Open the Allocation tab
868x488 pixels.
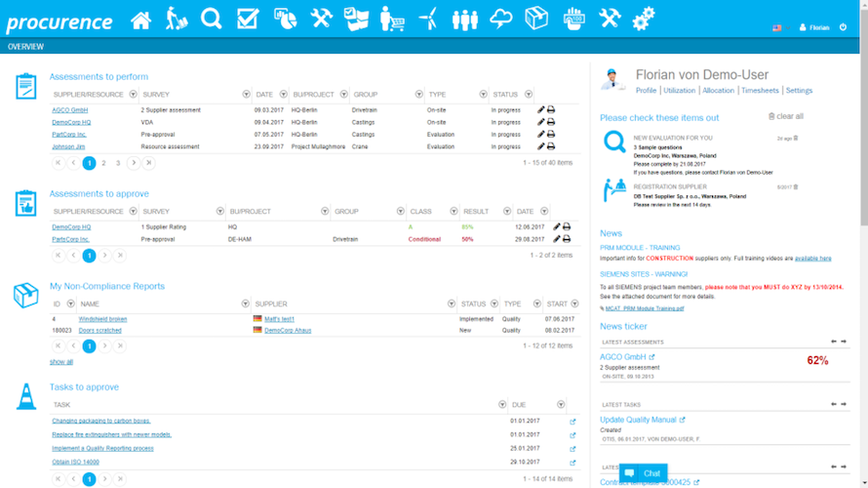[x=718, y=91]
